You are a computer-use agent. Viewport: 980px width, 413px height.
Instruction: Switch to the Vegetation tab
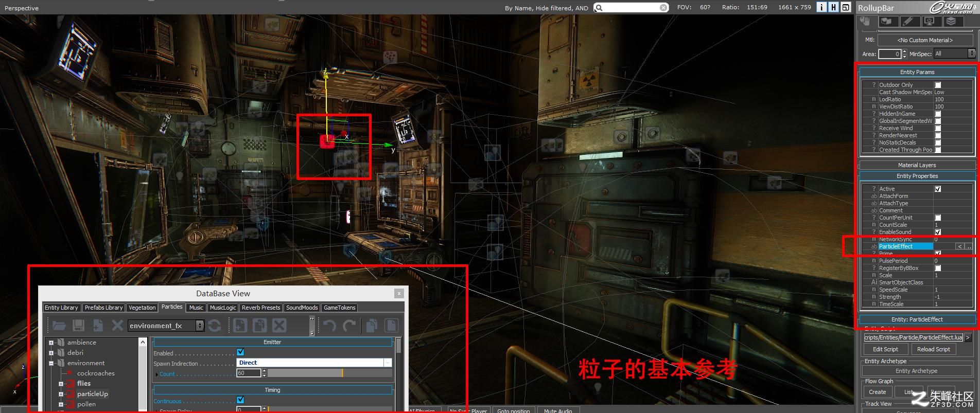point(142,308)
